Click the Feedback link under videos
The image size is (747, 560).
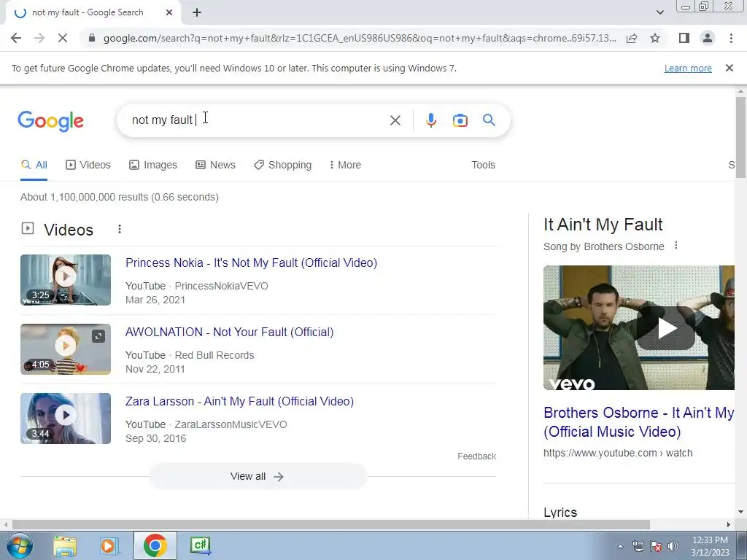476,456
